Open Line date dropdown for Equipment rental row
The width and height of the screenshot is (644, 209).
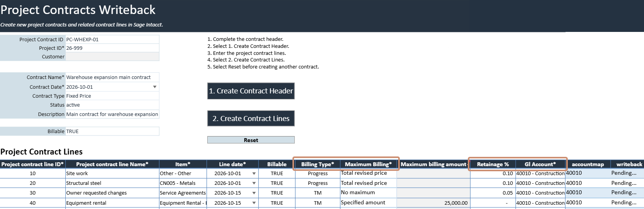254,203
